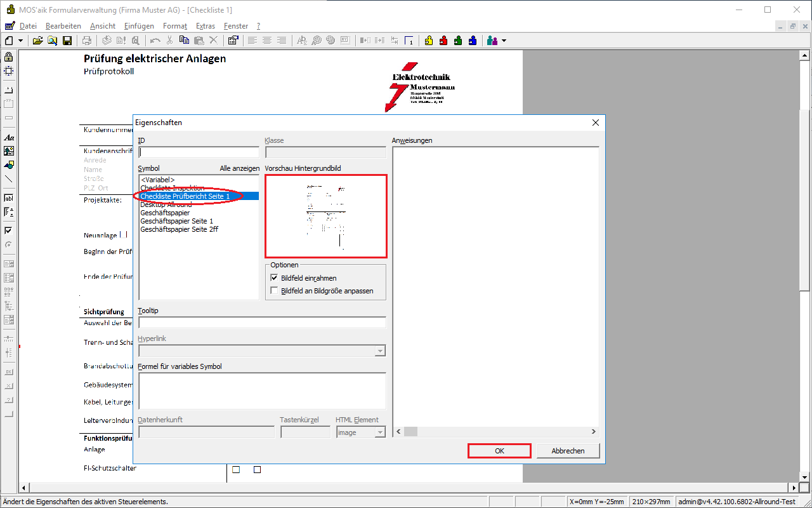Confirm dialog with OK button

pyautogui.click(x=499, y=450)
